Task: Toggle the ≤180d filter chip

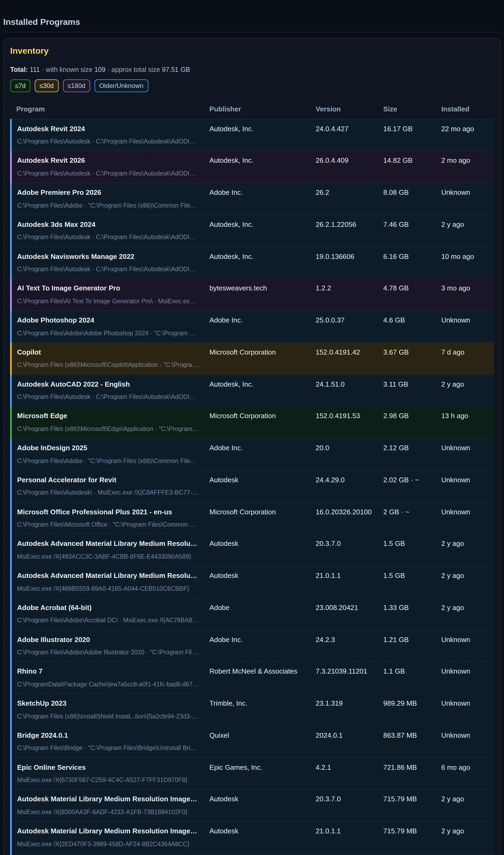Action: (76, 86)
